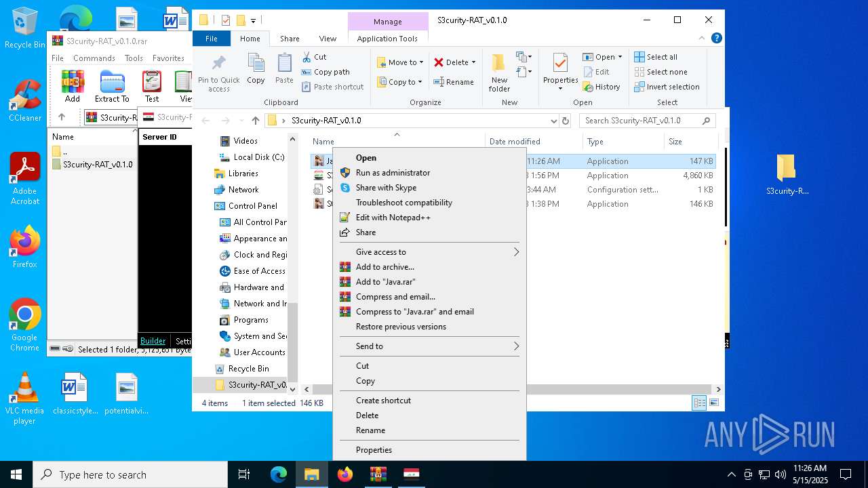The image size is (868, 488).
Task: Click the taskbar search box
Action: (x=130, y=474)
